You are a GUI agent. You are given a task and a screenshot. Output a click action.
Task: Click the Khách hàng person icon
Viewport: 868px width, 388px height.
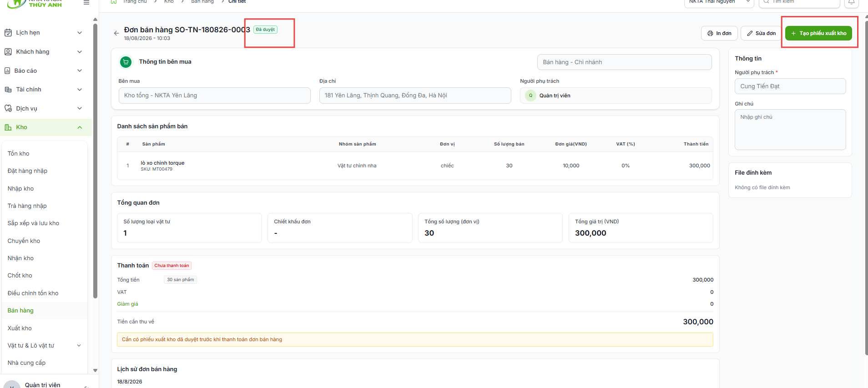(x=8, y=52)
